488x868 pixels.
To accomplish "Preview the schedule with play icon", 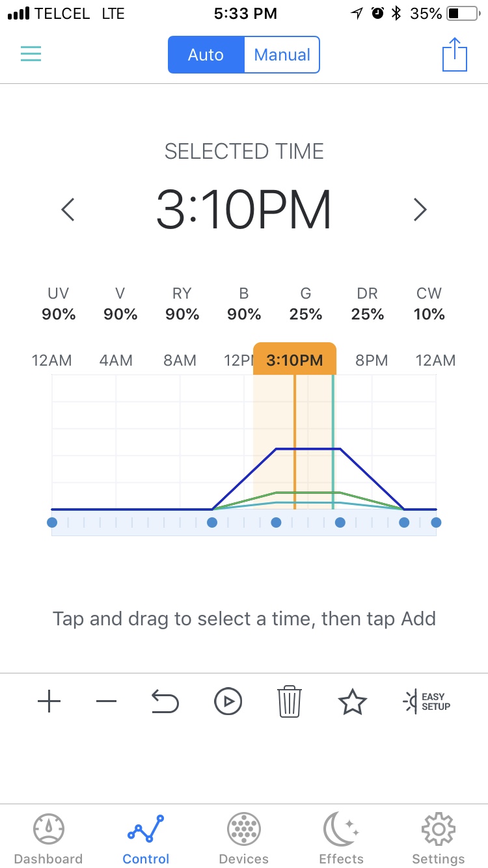I will [x=228, y=701].
